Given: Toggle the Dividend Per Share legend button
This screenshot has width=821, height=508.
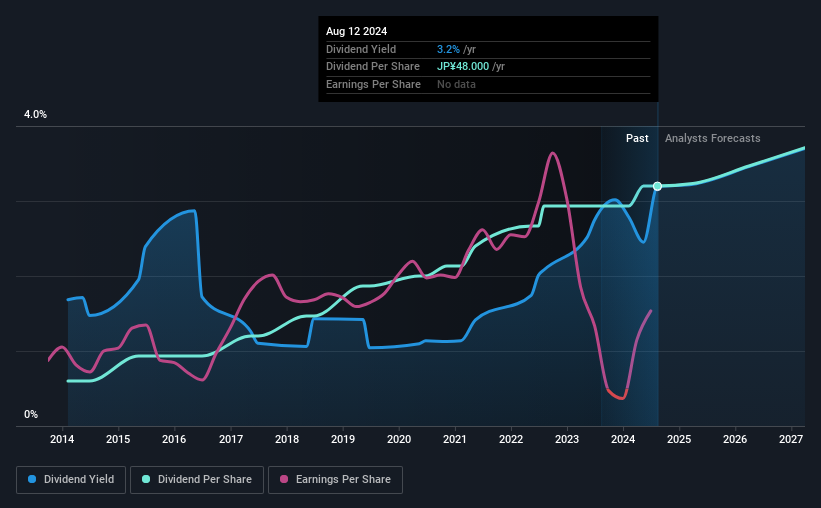Looking at the screenshot, I should (197, 480).
